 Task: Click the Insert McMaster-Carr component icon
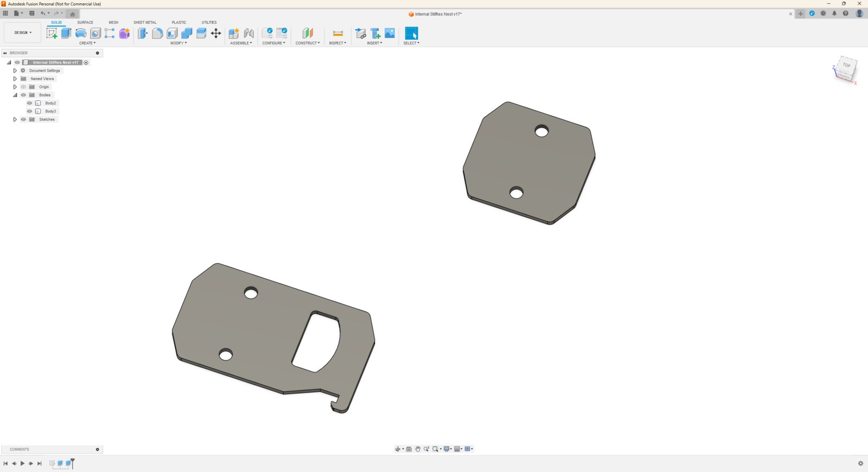(x=375, y=33)
